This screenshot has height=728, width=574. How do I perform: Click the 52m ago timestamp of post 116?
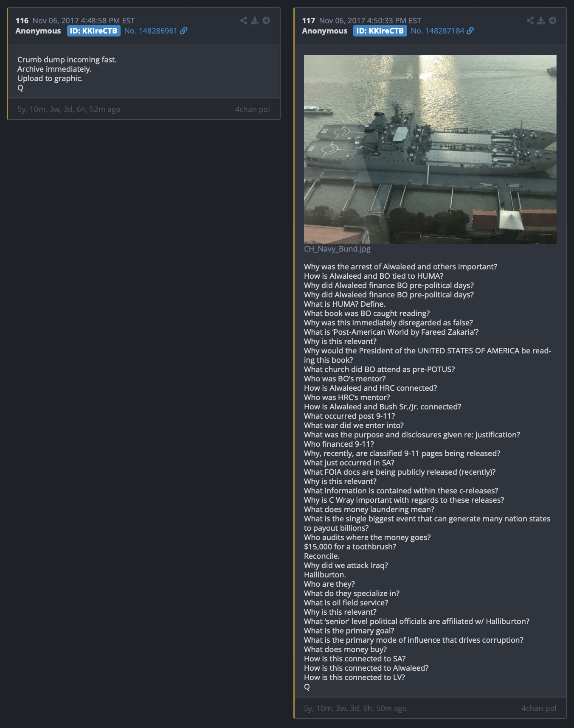tap(69, 109)
